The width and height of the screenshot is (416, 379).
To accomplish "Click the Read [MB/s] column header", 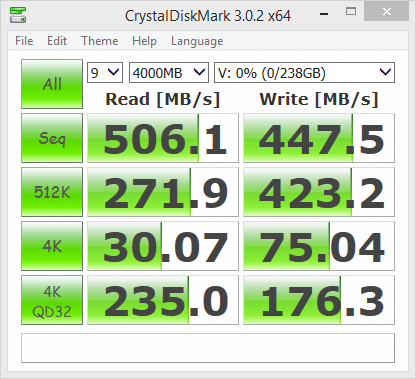I will [x=163, y=99].
